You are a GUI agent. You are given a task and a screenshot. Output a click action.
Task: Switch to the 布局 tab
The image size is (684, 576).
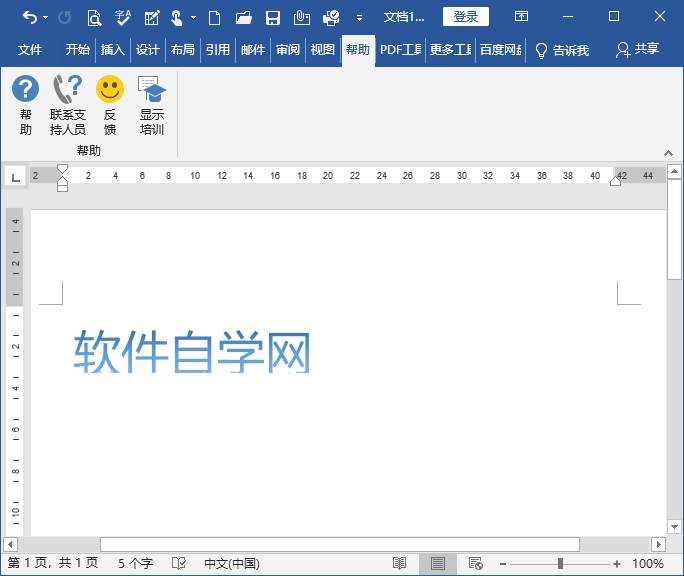point(182,50)
